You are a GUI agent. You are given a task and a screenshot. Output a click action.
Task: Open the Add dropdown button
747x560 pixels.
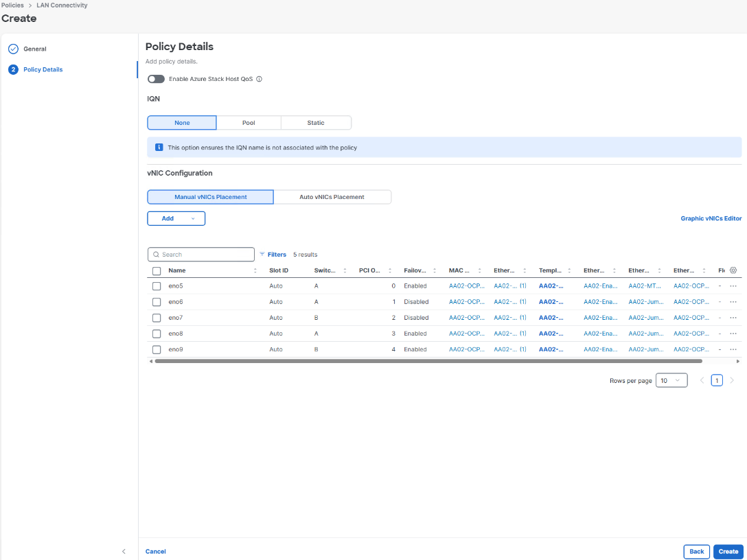coord(176,218)
